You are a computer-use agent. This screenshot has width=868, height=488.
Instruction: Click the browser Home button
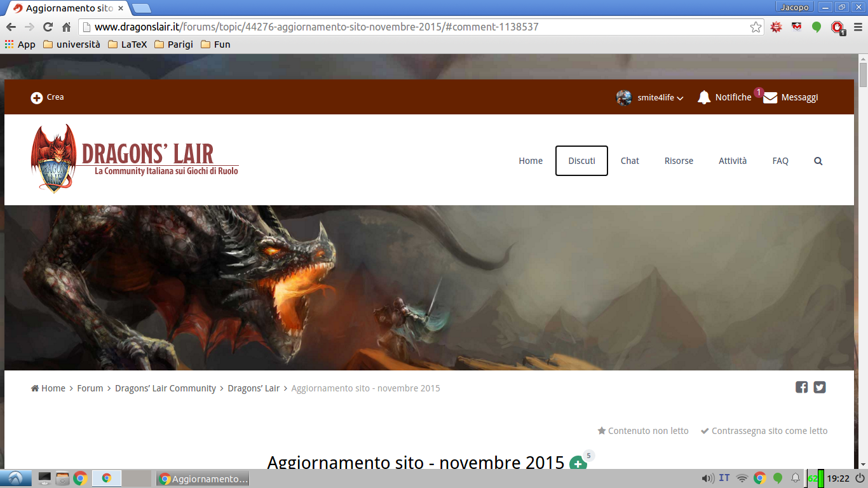pyautogui.click(x=66, y=27)
